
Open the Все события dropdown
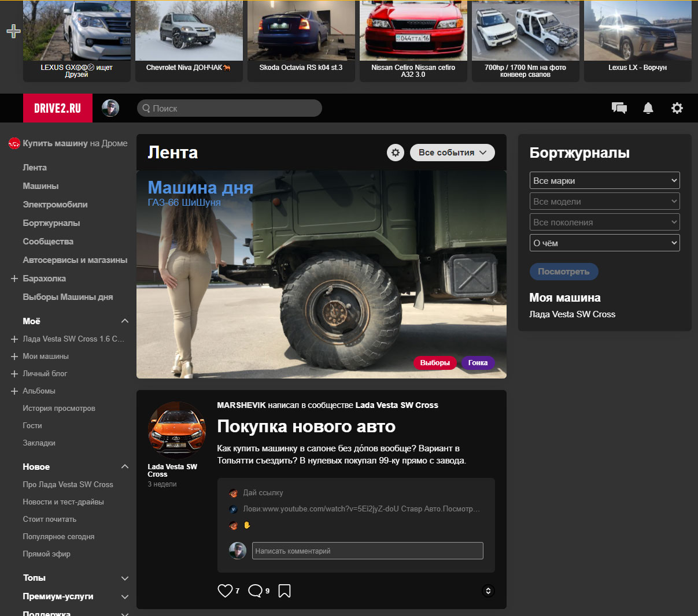coord(452,153)
